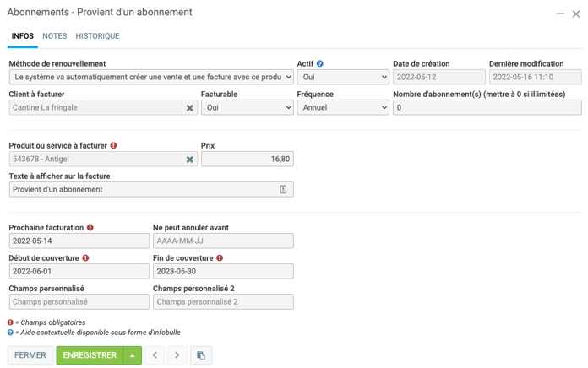Clear the Produit ou service field
The image size is (588, 368).
(189, 160)
